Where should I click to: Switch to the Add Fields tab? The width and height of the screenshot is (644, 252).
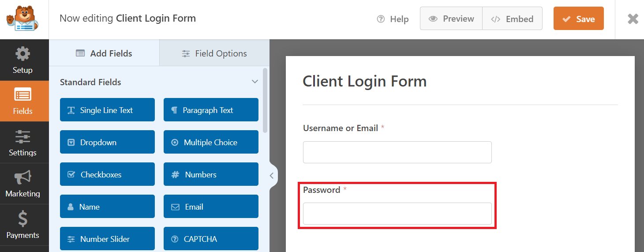point(104,53)
